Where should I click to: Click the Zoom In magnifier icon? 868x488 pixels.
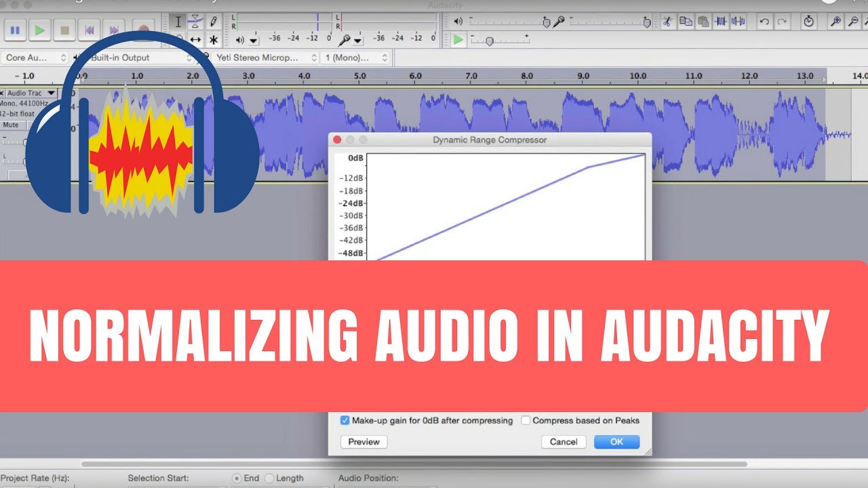click(x=836, y=22)
